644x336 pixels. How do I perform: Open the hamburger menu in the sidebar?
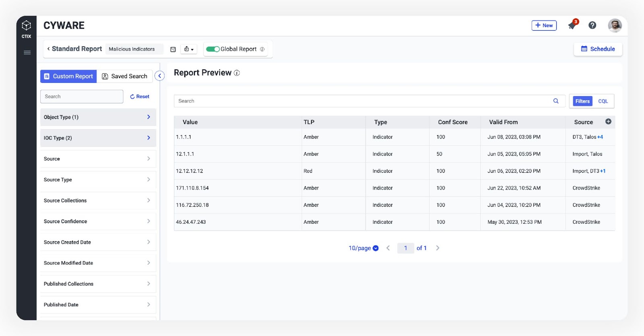(x=27, y=52)
